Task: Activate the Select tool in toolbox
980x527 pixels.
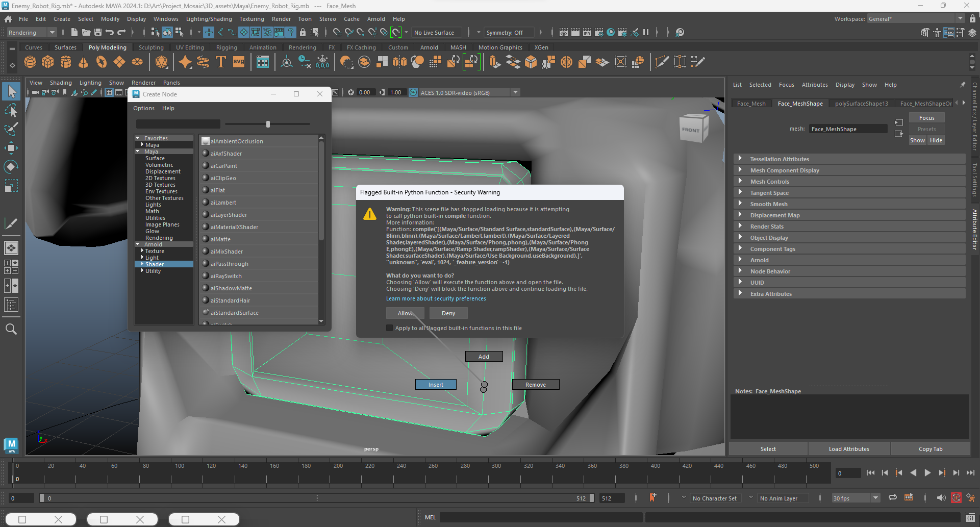Action: coord(11,92)
